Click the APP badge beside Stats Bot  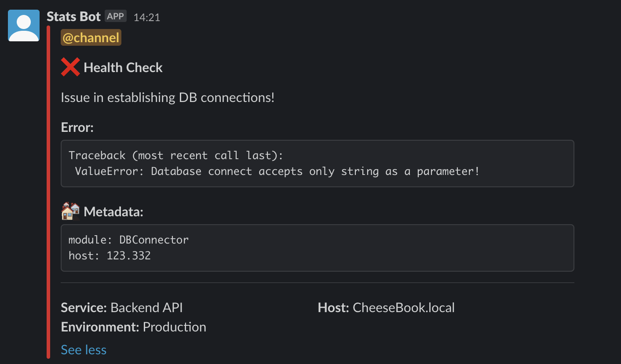pyautogui.click(x=116, y=17)
